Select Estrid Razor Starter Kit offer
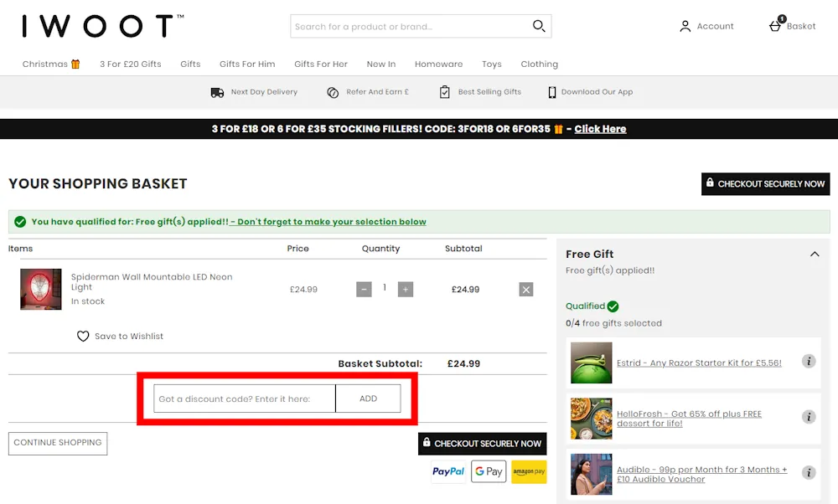The image size is (838, 504). [x=699, y=363]
